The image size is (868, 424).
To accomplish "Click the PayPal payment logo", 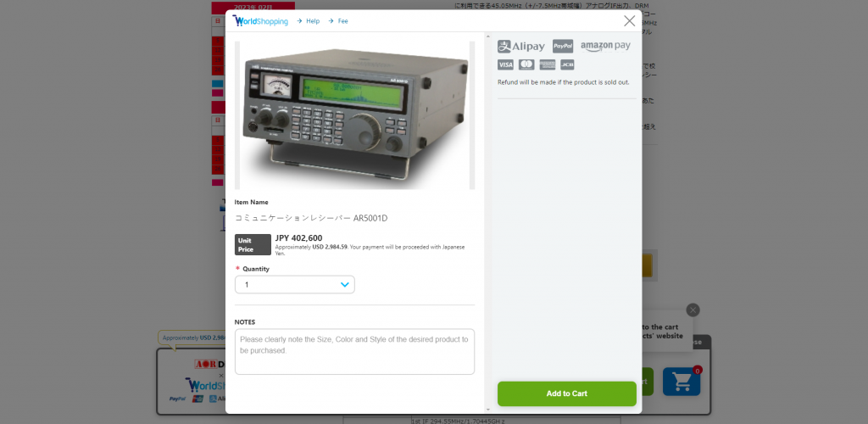I will tap(563, 46).
